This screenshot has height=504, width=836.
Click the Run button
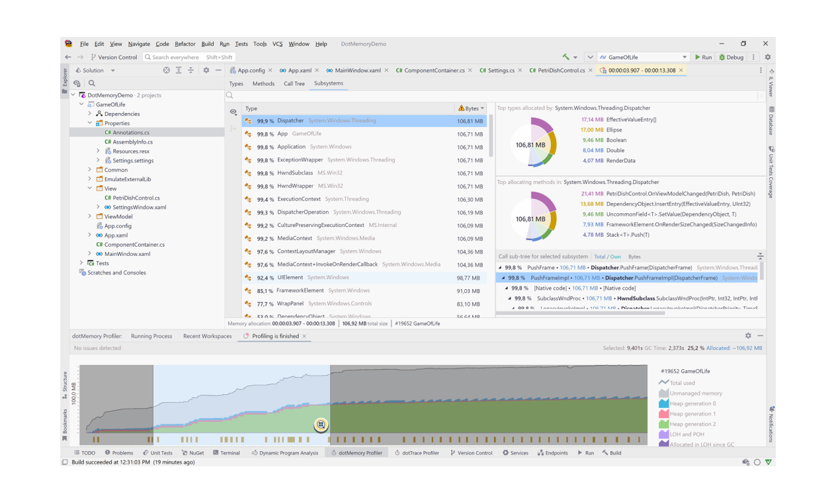[703, 58]
